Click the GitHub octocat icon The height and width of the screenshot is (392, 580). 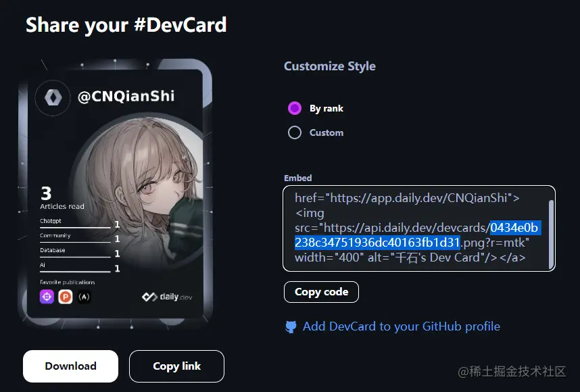291,326
